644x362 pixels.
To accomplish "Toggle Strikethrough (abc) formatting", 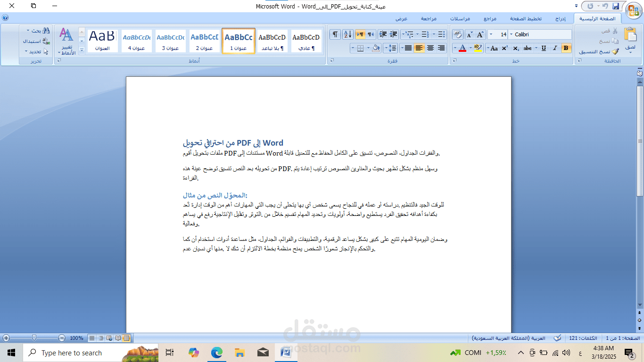I will tap(528, 48).
